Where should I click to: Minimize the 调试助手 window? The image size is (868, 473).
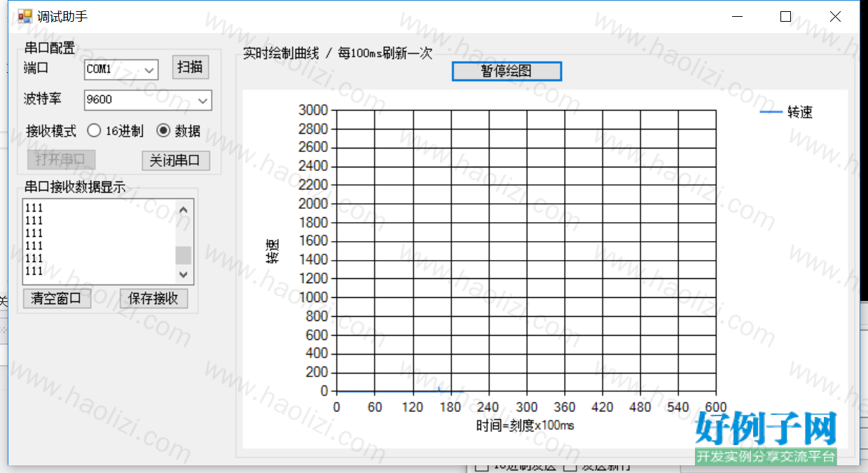[x=737, y=17]
